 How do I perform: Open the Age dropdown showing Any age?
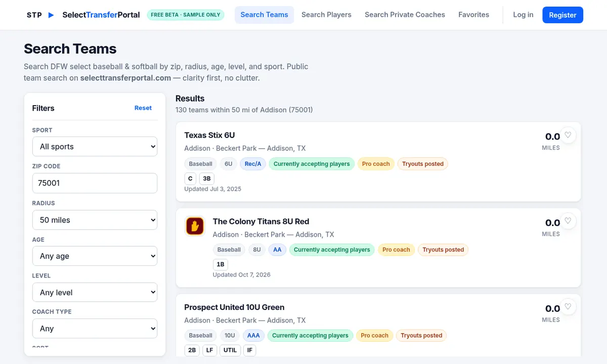coord(95,256)
